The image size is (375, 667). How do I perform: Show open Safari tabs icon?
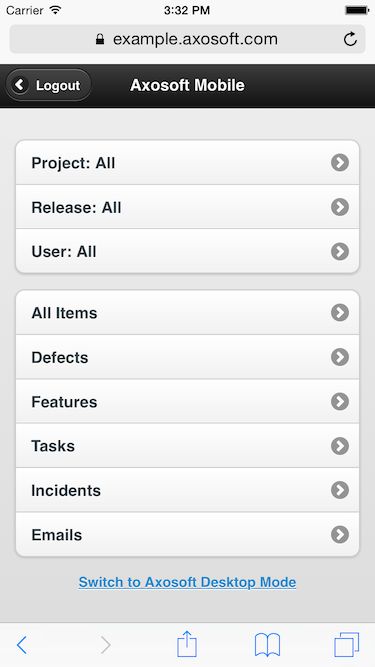[347, 645]
